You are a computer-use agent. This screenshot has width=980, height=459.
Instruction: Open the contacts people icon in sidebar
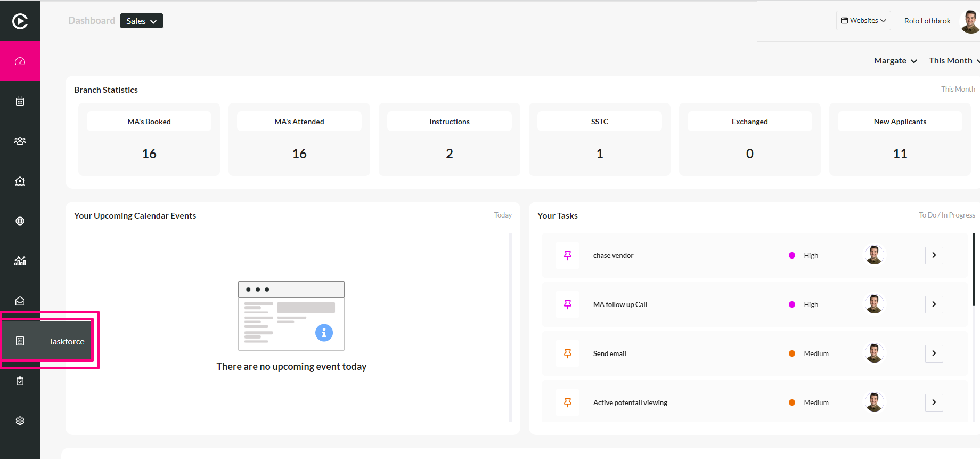20,141
